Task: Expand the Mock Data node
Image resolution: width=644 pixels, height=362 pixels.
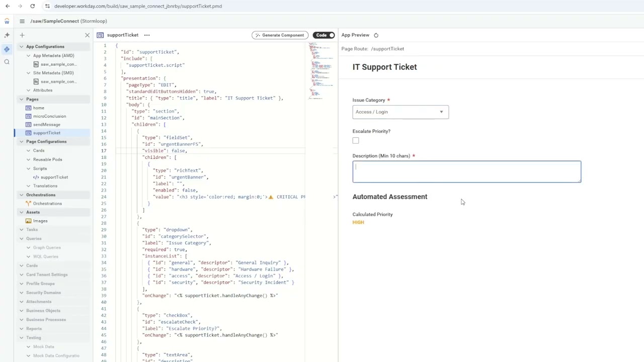Action: (x=29, y=347)
